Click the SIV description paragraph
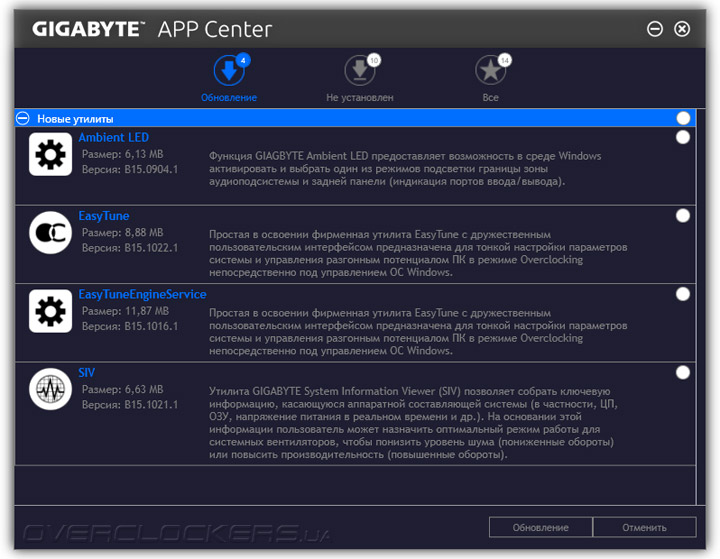Image resolution: width=720 pixels, height=559 pixels. [x=413, y=423]
